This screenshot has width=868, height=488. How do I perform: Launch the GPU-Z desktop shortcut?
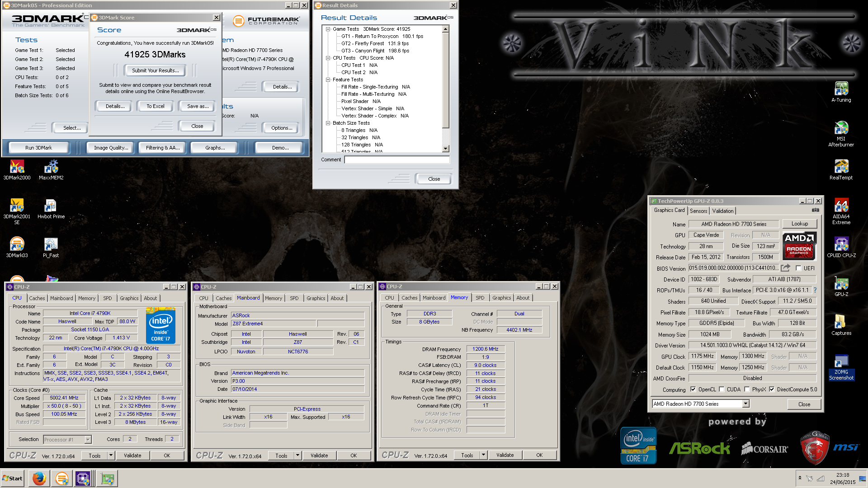(841, 286)
